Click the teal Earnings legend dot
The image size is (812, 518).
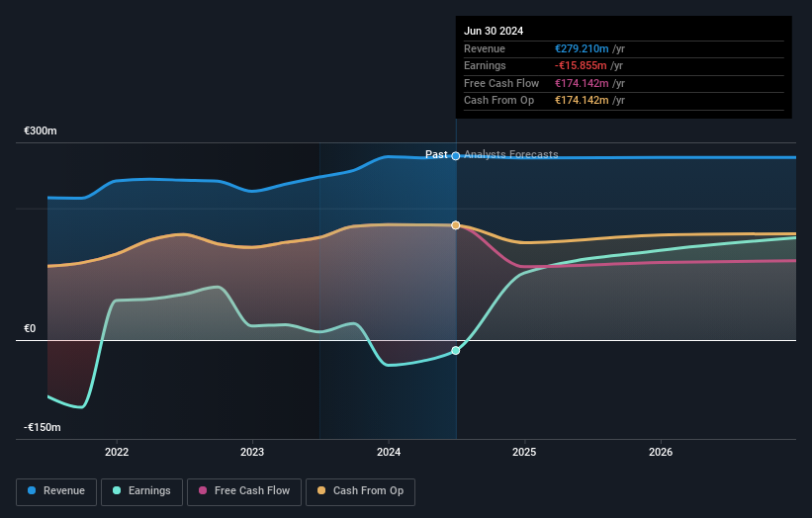[117, 490]
